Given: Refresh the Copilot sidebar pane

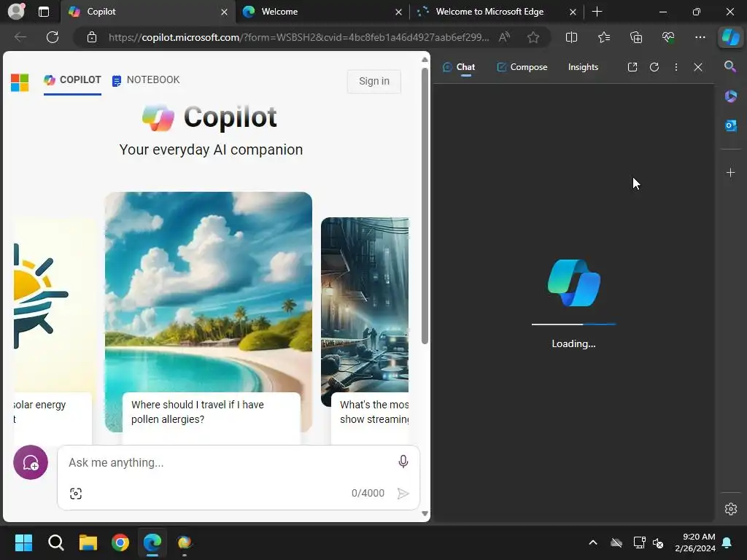Looking at the screenshot, I should pyautogui.click(x=654, y=67).
